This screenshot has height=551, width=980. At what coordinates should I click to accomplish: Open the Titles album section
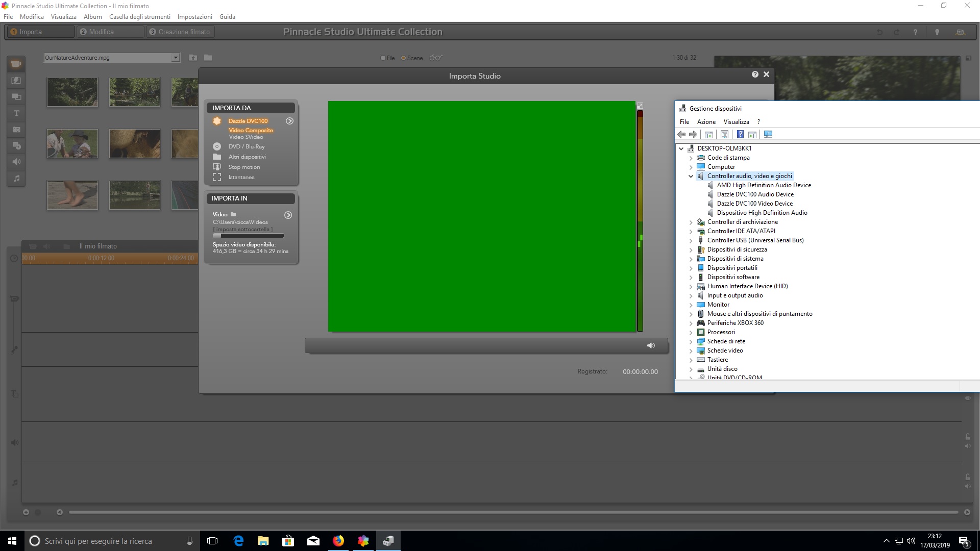point(16,113)
